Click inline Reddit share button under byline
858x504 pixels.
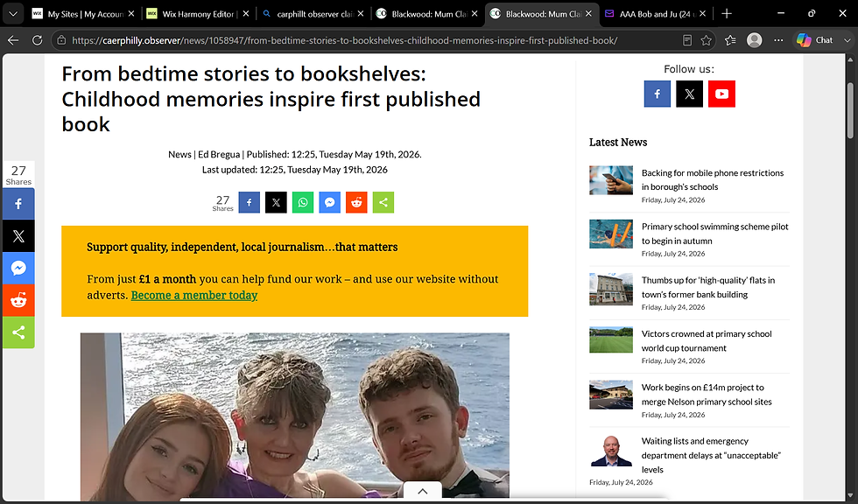pyautogui.click(x=356, y=202)
